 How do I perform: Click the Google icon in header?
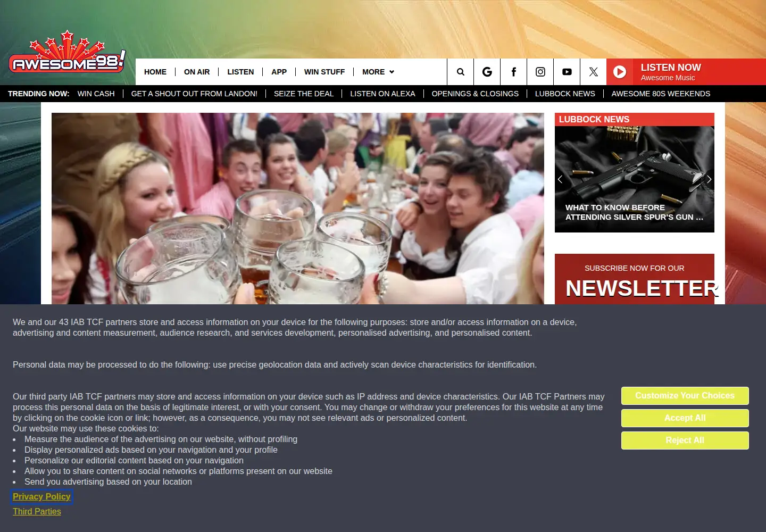(x=487, y=72)
